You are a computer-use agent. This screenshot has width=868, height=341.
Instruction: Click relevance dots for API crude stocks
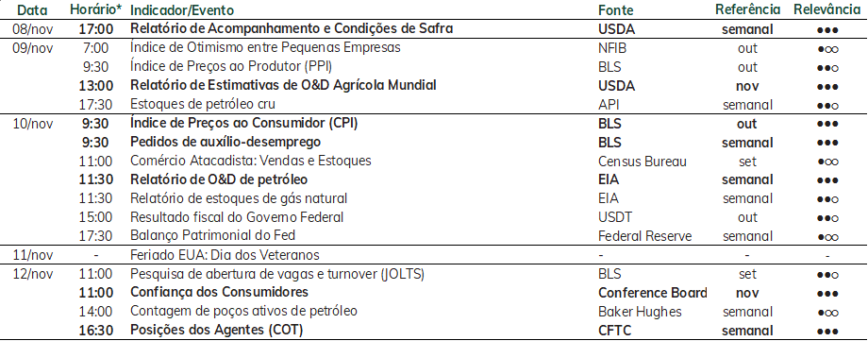click(827, 106)
